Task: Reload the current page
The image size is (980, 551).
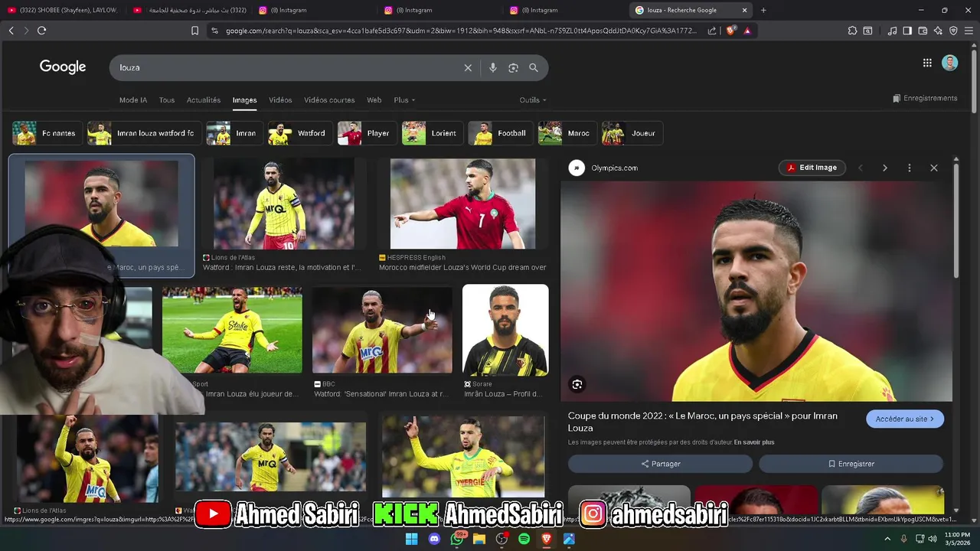Action: tap(41, 31)
